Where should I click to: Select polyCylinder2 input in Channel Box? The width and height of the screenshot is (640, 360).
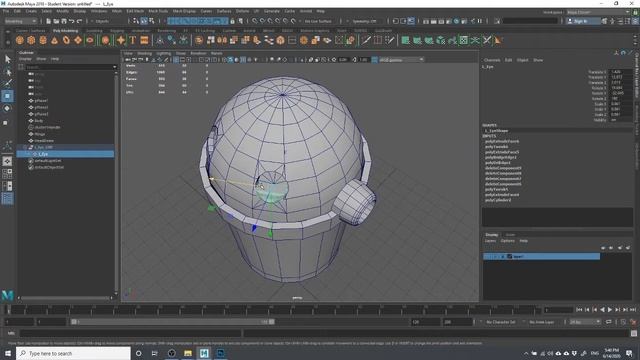[x=498, y=200]
